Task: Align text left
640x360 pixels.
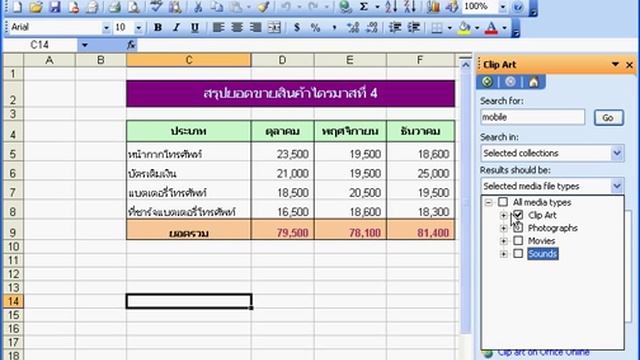Action: click(x=218, y=27)
